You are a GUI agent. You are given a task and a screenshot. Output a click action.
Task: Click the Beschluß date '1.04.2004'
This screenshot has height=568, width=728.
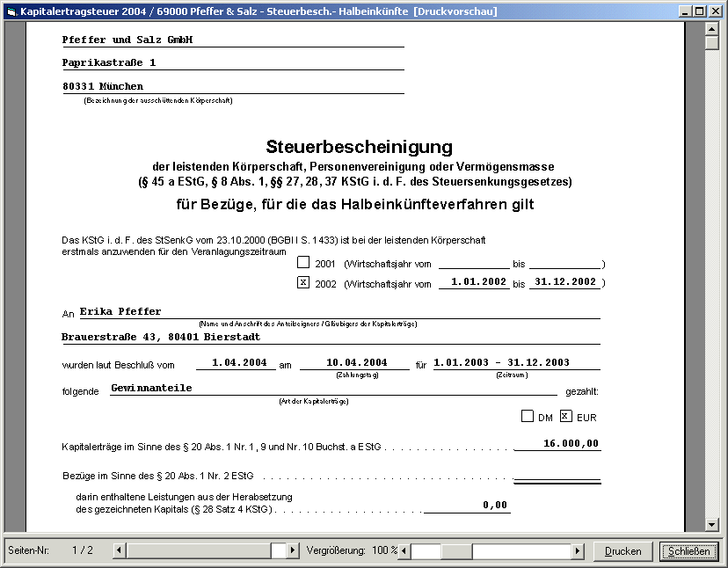[239, 363]
